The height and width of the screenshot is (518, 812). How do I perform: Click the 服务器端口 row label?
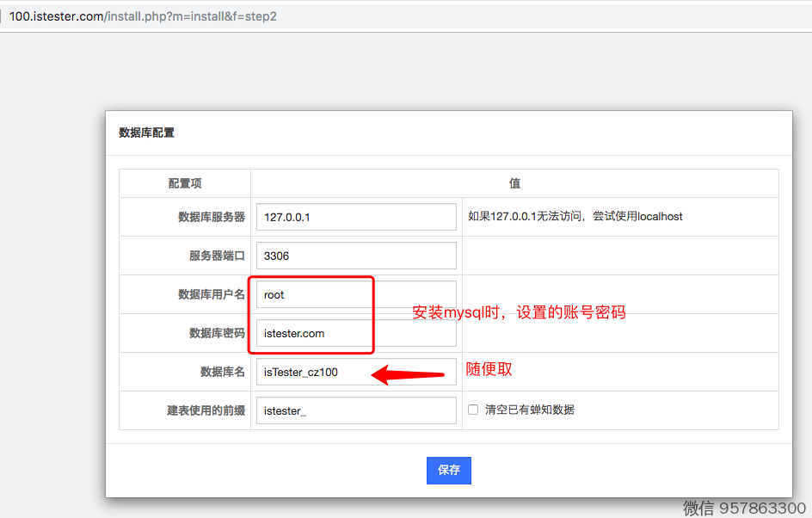point(217,256)
